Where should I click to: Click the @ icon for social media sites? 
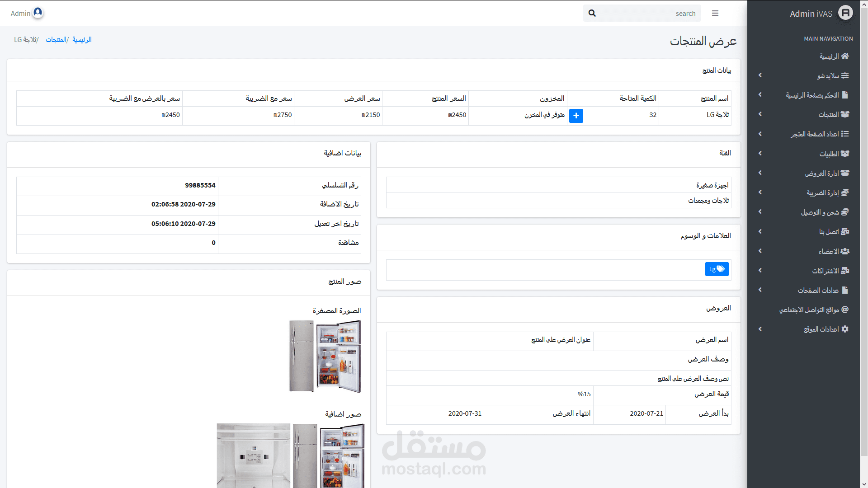click(x=844, y=310)
